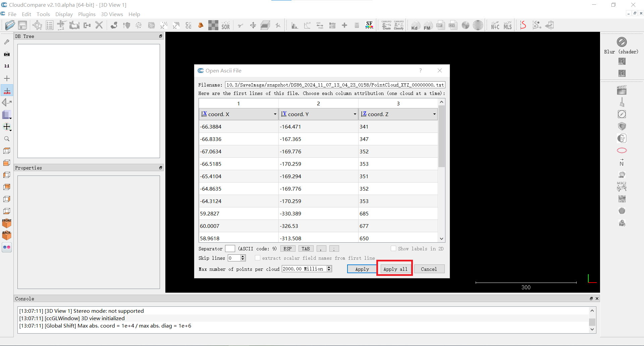This screenshot has width=644, height=346.
Task: Click the magnifier zoom icon in left sidebar
Action: click(7, 139)
